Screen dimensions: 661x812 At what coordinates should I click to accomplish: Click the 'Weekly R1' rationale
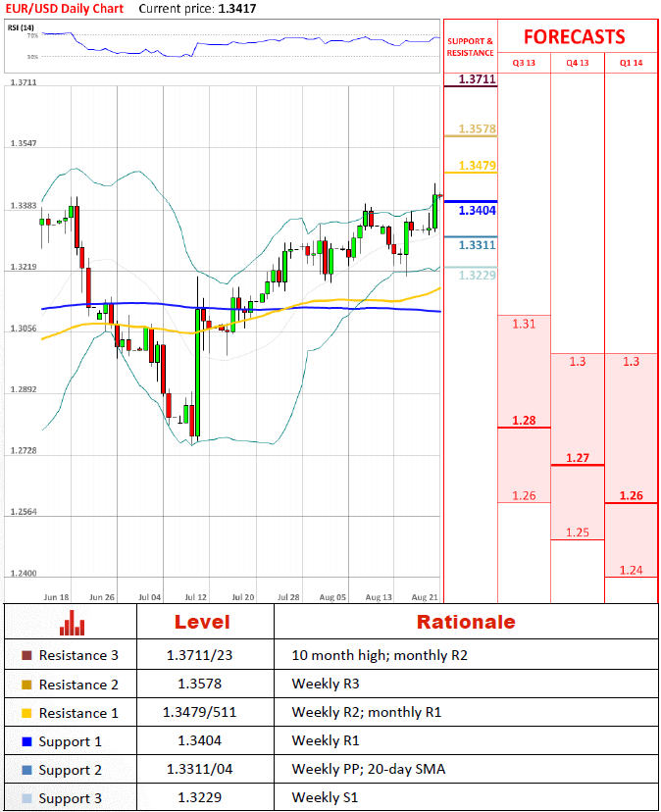click(x=326, y=741)
